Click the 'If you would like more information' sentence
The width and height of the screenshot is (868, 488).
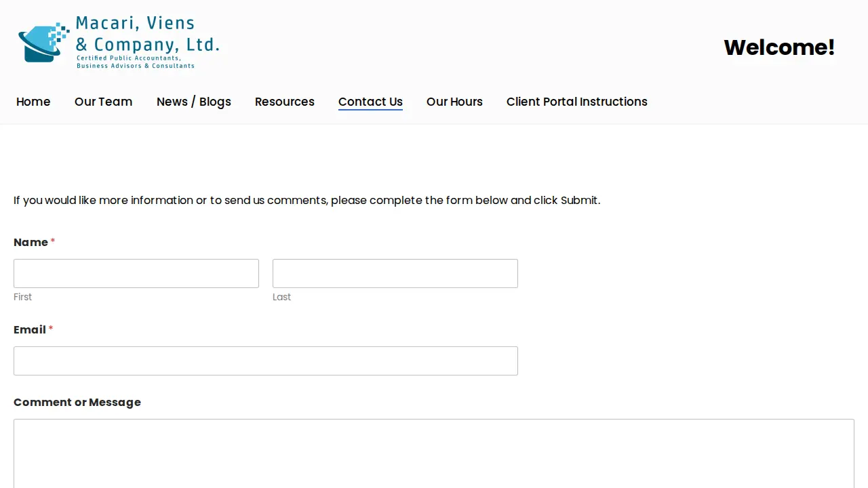(307, 200)
